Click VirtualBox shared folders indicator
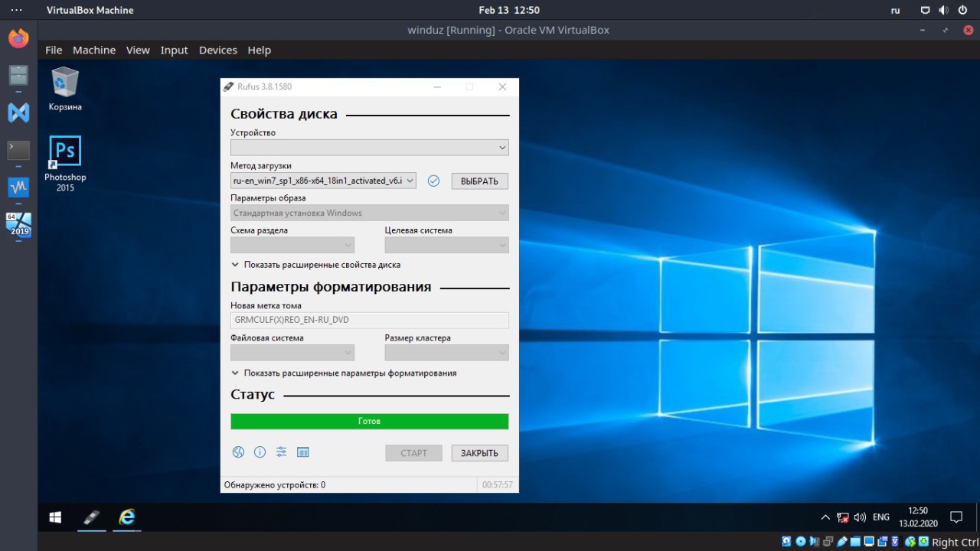Viewport: 980px width, 551px height. click(x=856, y=542)
